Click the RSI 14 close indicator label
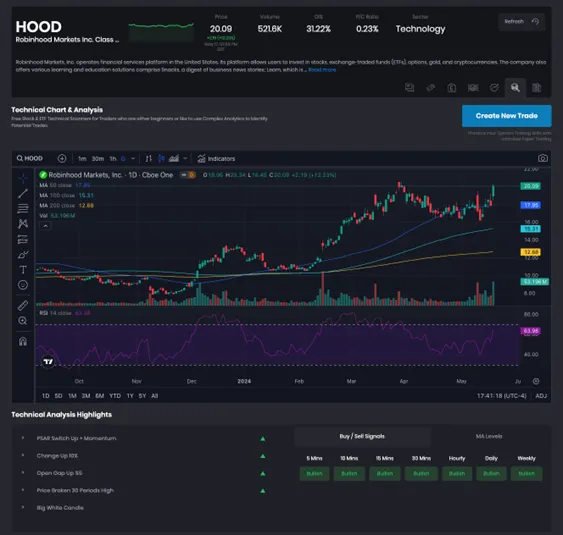The width and height of the screenshot is (563, 535). (55, 313)
